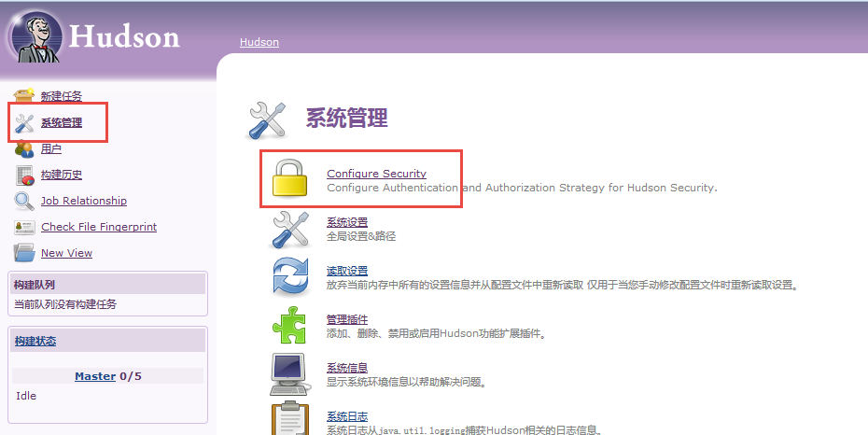Open the Master node link
The image size is (868, 435).
[95, 376]
